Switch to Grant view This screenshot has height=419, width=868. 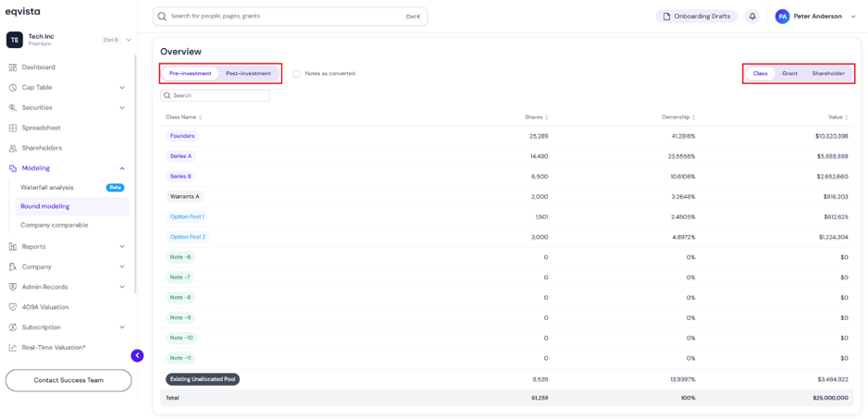tap(790, 74)
